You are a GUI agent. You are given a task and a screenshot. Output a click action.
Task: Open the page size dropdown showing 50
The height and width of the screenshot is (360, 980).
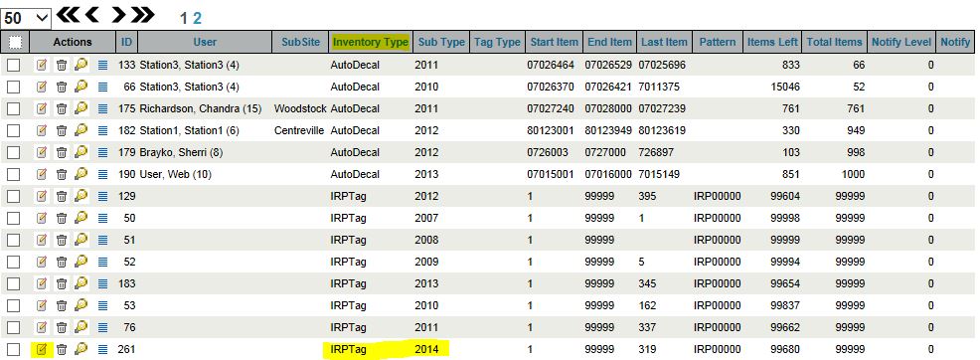click(26, 18)
